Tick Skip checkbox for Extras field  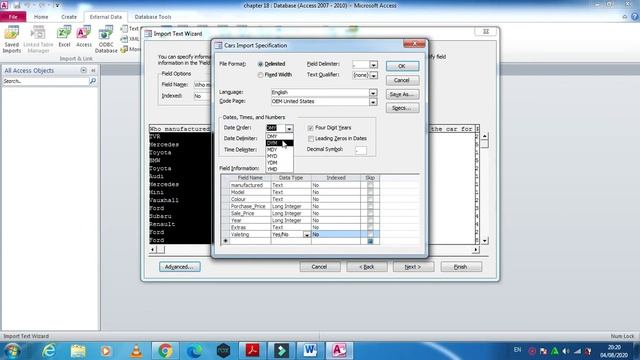[370, 227]
